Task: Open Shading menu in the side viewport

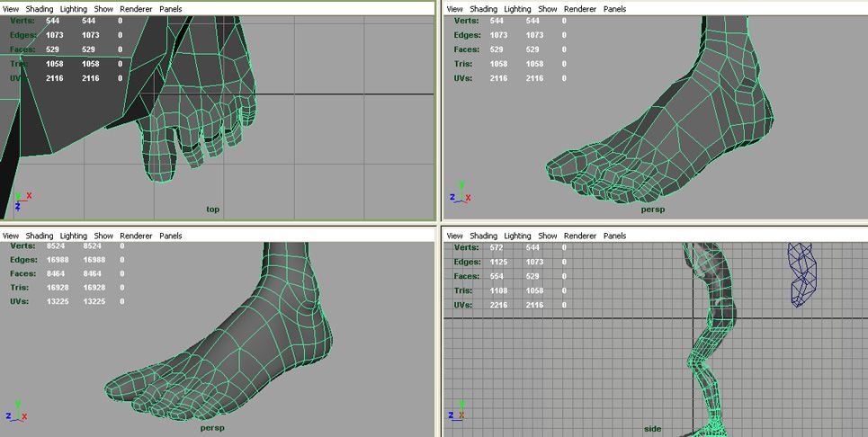Action: coord(483,236)
